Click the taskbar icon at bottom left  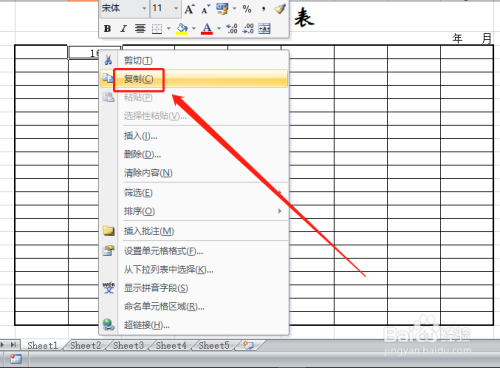[x=15, y=359]
